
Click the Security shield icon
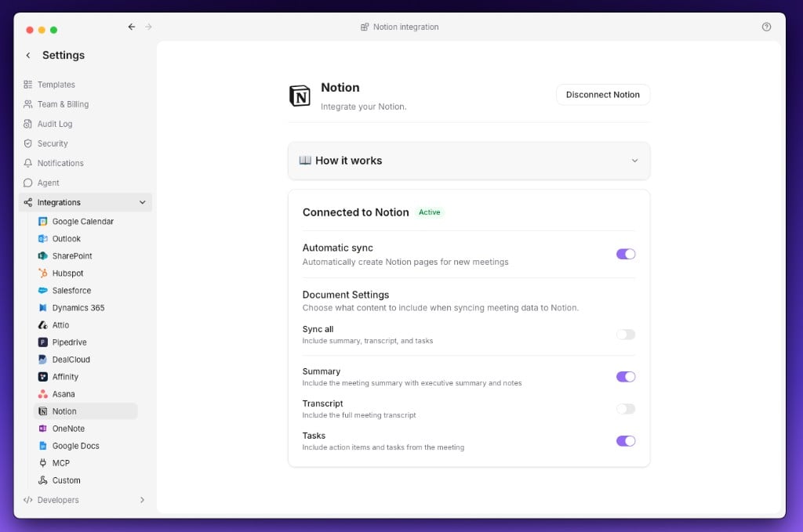(27, 143)
